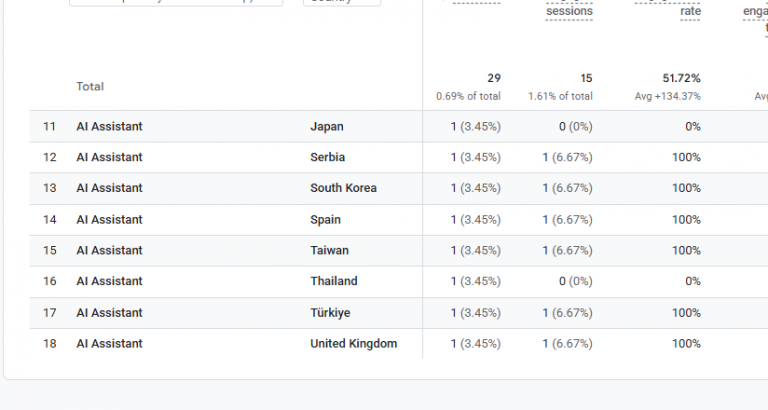Click the 100% rate for United Kingdom
The width and height of the screenshot is (768, 410).
pos(686,344)
